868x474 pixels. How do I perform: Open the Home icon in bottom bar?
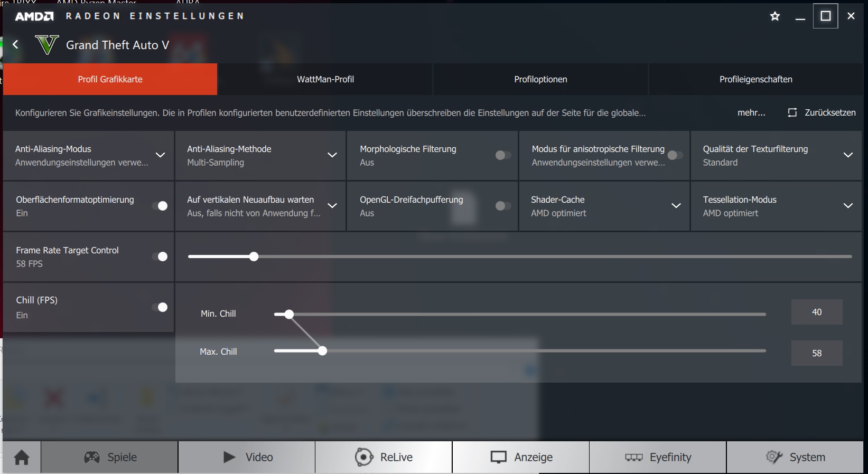tap(22, 457)
